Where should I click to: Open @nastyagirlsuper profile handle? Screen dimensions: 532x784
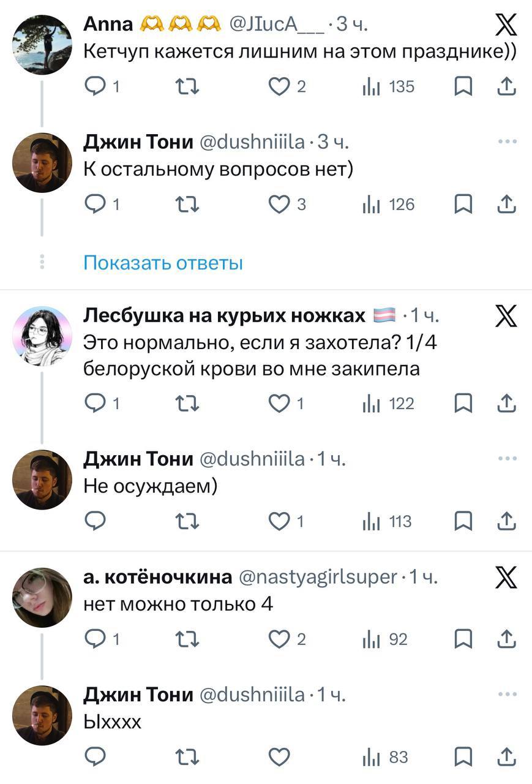coord(318,577)
